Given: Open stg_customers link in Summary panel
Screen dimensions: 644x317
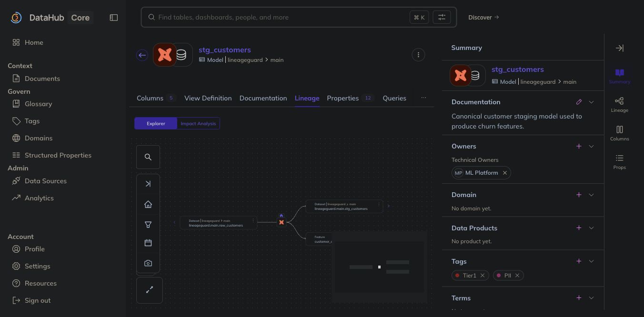Looking at the screenshot, I should pos(517,69).
